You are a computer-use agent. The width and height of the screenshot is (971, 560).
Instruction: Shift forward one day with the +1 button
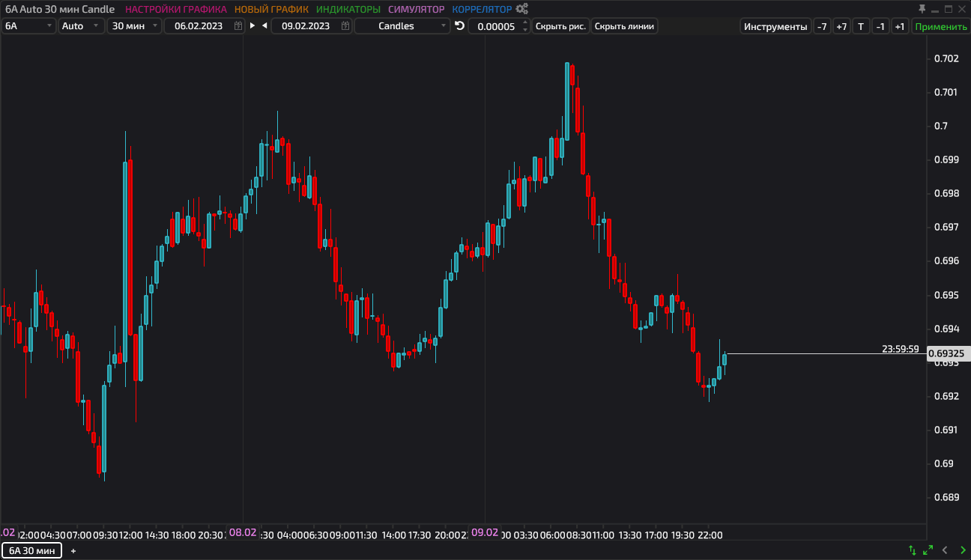tap(900, 26)
